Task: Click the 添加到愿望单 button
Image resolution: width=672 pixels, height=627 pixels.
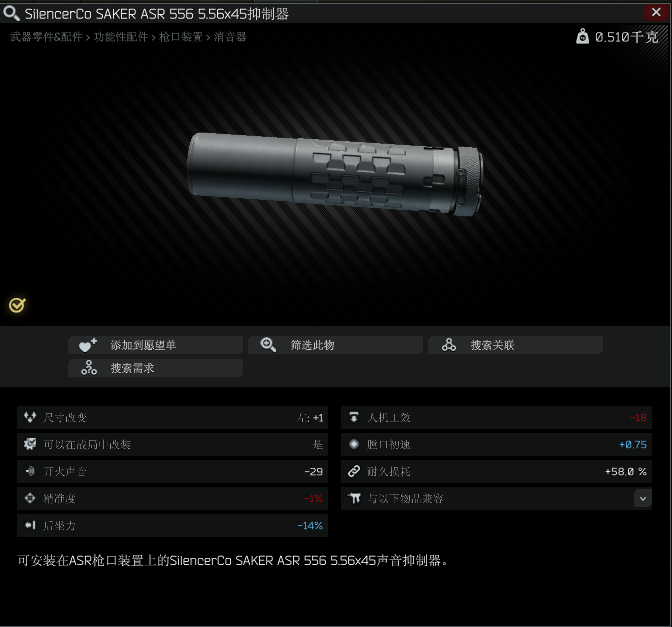Action: click(155, 345)
